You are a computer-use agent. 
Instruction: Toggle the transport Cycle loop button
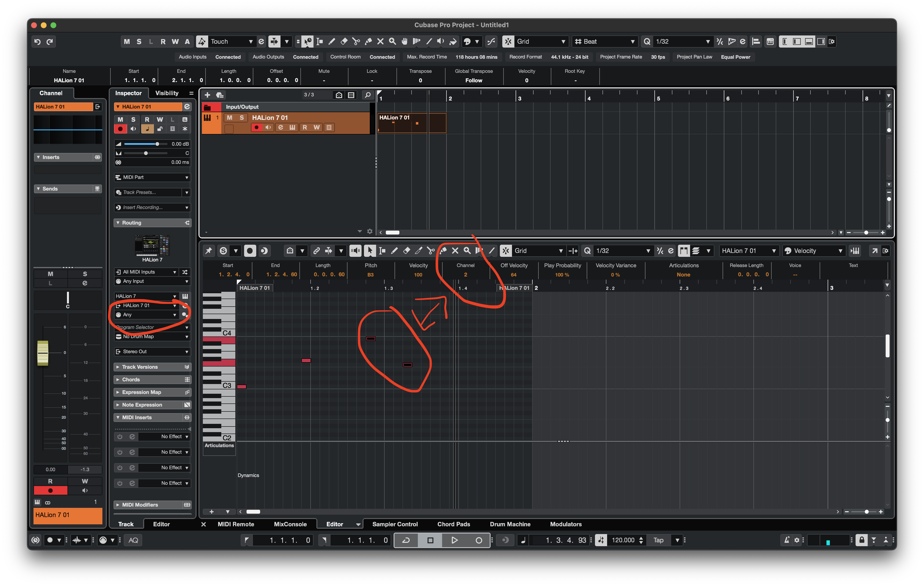tap(406, 540)
